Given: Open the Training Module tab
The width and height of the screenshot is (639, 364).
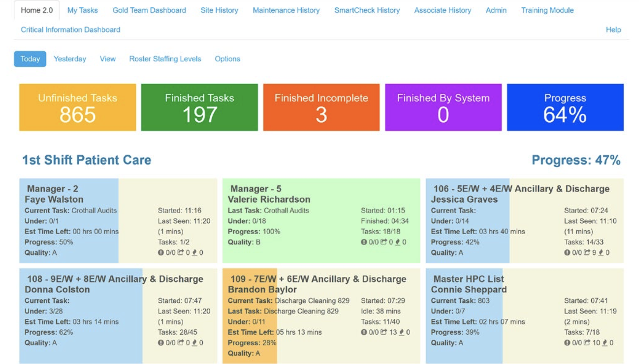Looking at the screenshot, I should coord(547,10).
